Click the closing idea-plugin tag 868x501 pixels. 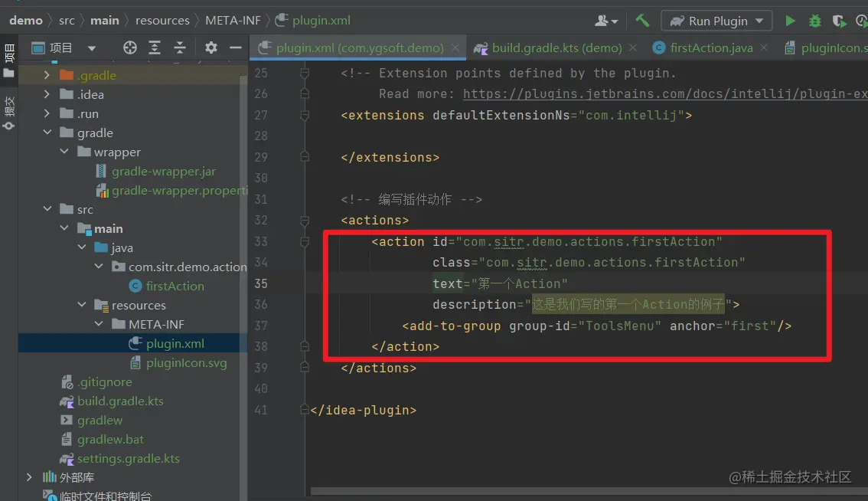(x=363, y=410)
